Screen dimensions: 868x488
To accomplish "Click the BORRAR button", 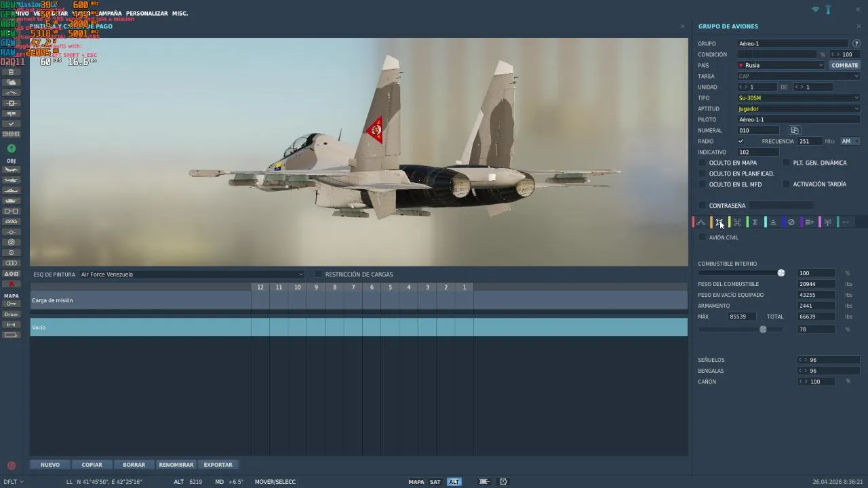I will [x=134, y=465].
